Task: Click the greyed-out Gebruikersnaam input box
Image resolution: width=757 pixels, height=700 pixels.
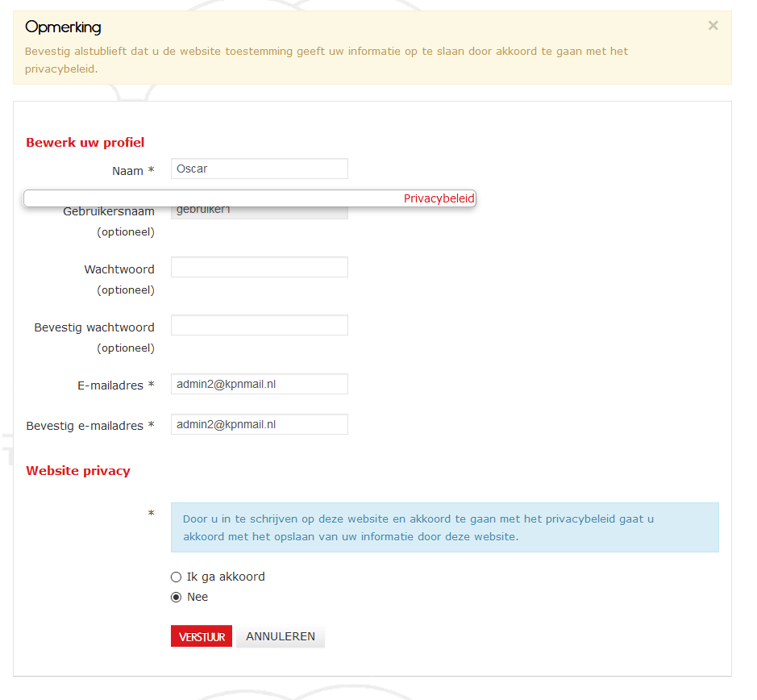Action: [x=260, y=213]
